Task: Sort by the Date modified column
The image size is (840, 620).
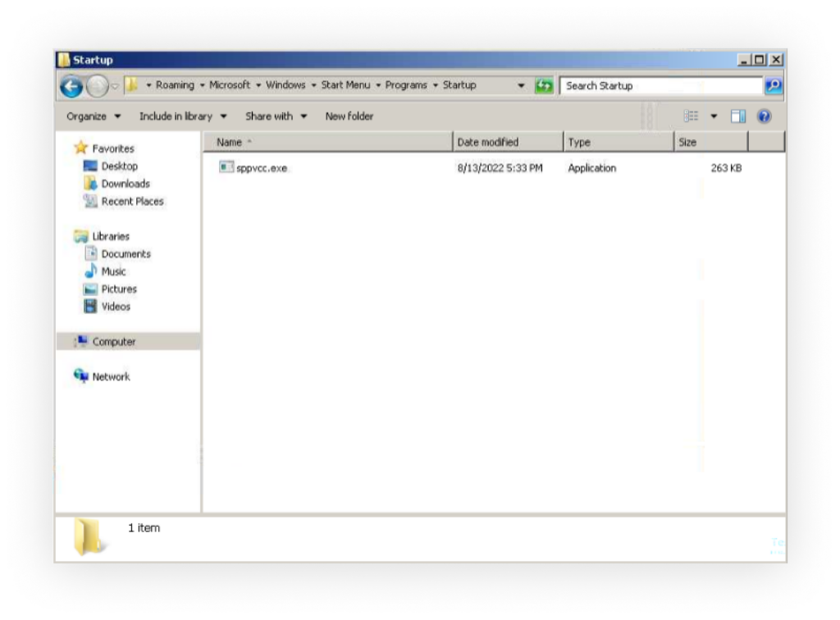Action: pos(508,143)
